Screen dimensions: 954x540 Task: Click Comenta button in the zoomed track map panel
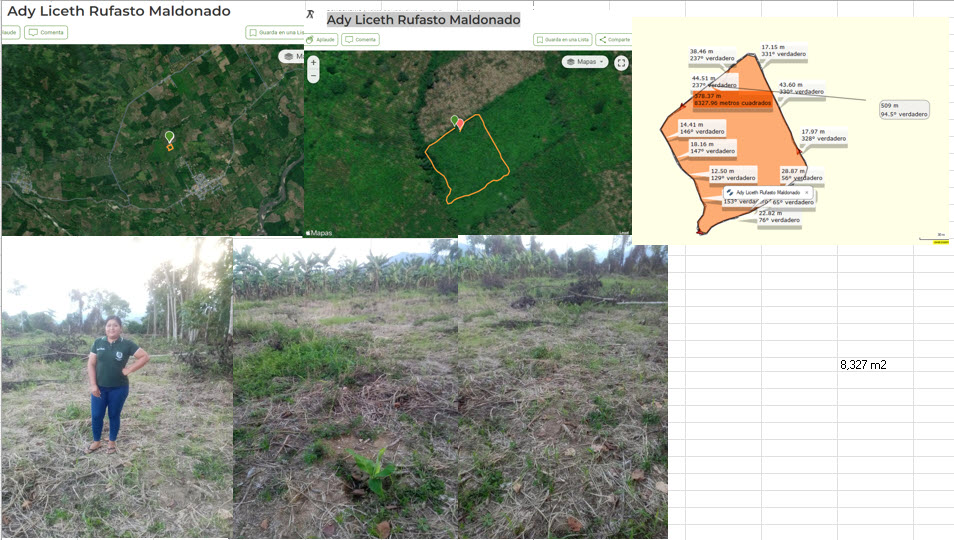[360, 40]
